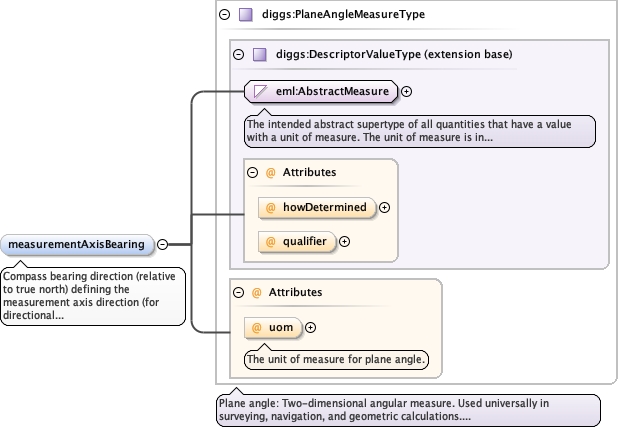Expand the howDetermined attribute details

coord(385,208)
